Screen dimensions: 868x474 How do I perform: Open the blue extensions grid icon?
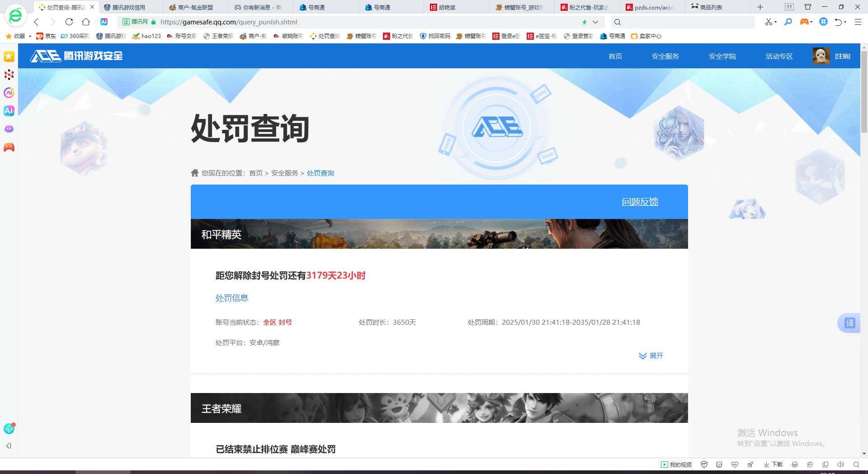[823, 22]
